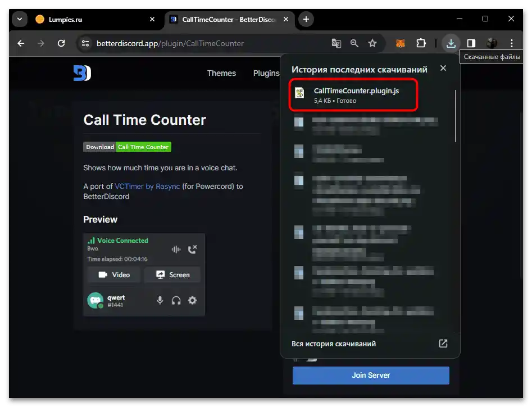Click the plugin preview image

click(144, 275)
